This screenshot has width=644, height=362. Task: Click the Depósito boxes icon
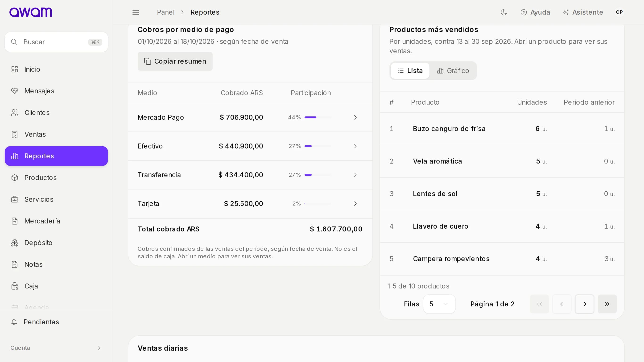(x=15, y=243)
